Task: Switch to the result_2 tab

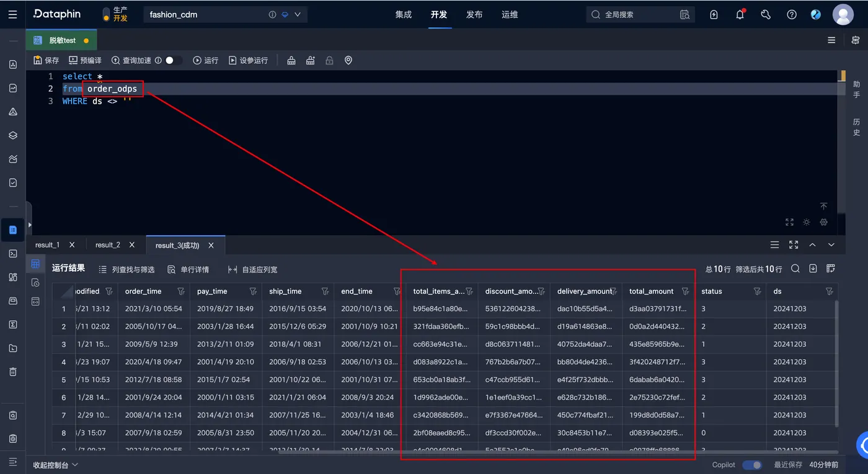Action: 108,245
